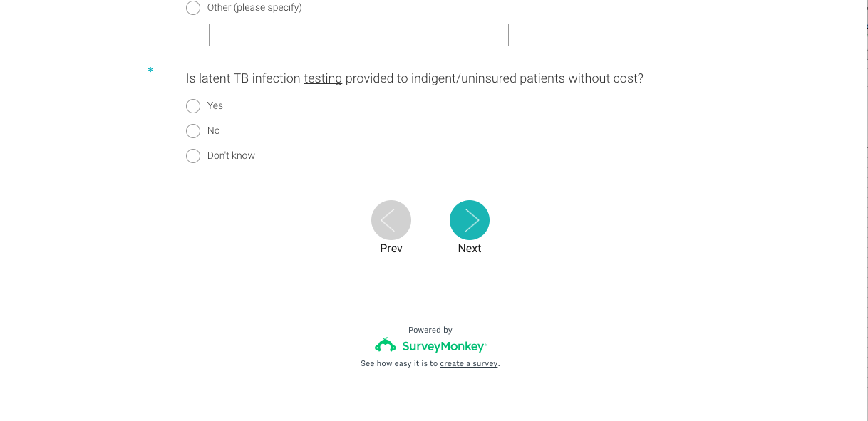The width and height of the screenshot is (868, 421).
Task: Click the Next text label
Action: click(x=470, y=249)
